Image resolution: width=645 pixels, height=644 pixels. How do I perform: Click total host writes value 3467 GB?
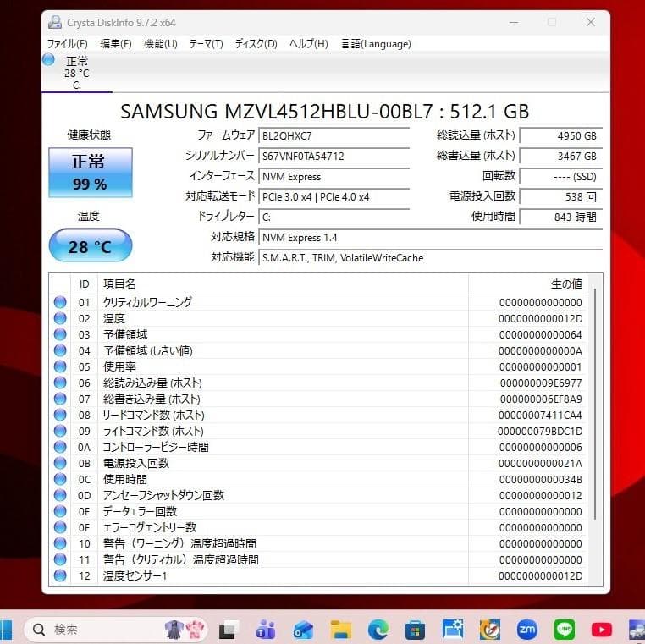pyautogui.click(x=561, y=156)
